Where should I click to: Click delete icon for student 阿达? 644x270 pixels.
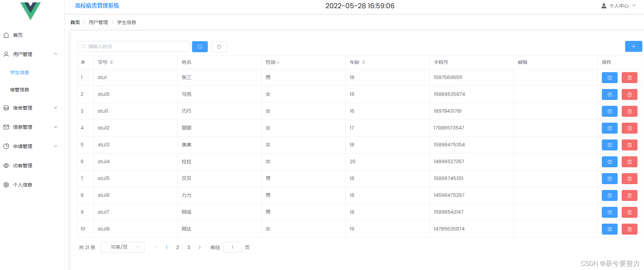(629, 229)
